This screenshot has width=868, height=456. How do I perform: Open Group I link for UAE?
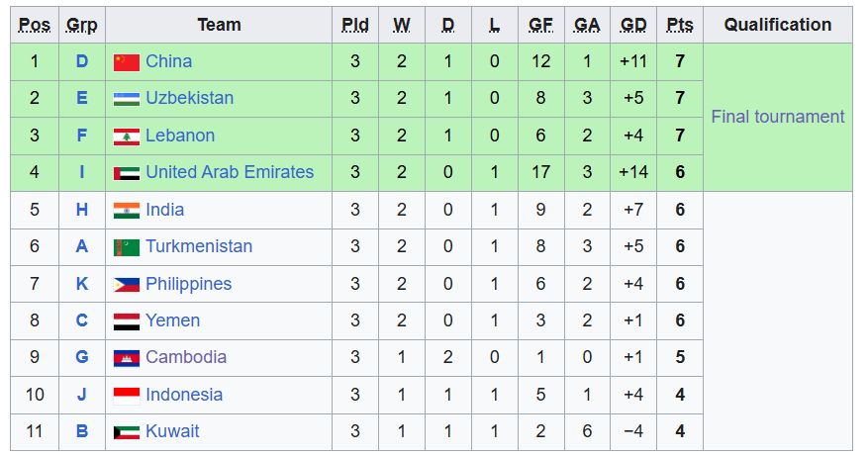point(82,172)
